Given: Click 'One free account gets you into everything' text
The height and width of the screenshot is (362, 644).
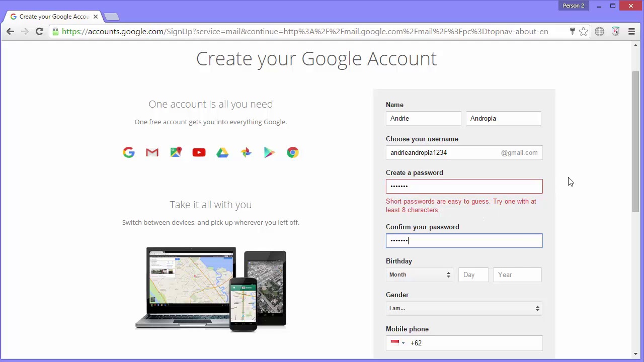Looking at the screenshot, I should tap(211, 122).
